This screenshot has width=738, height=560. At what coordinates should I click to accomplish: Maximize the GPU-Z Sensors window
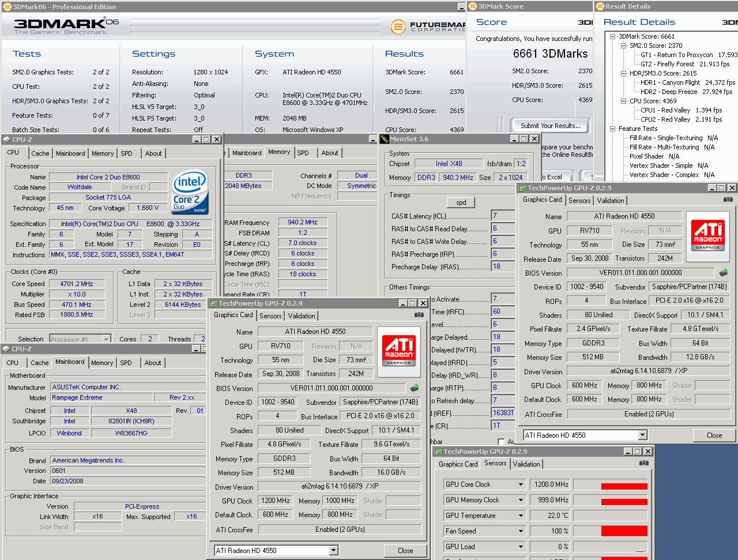click(637, 451)
